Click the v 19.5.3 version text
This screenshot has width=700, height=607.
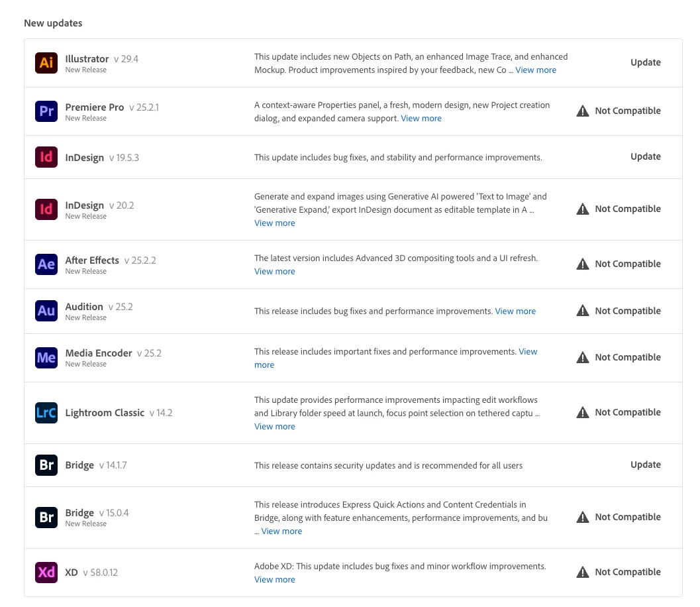tap(124, 158)
